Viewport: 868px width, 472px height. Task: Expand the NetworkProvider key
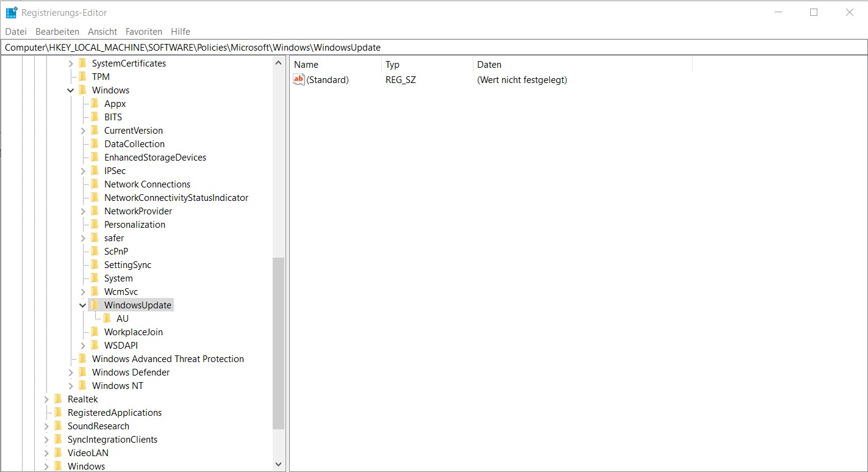click(83, 211)
